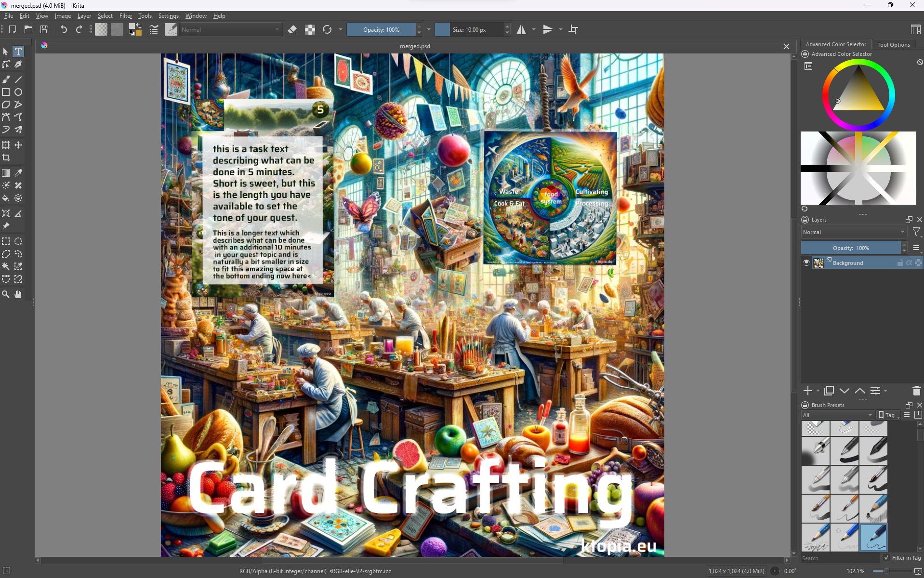Click the Redo arrow in toolbar
924x578 pixels.
[79, 29]
